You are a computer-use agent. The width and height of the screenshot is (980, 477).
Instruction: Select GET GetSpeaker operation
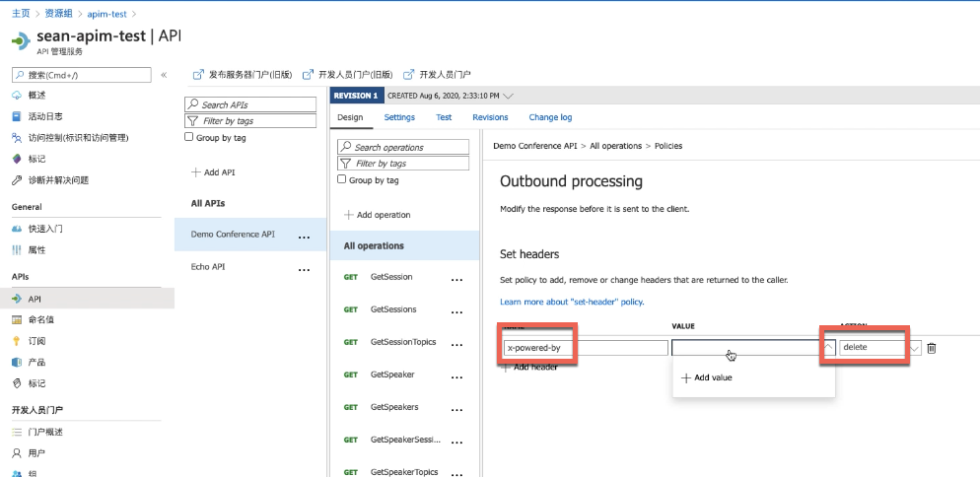[391, 375]
